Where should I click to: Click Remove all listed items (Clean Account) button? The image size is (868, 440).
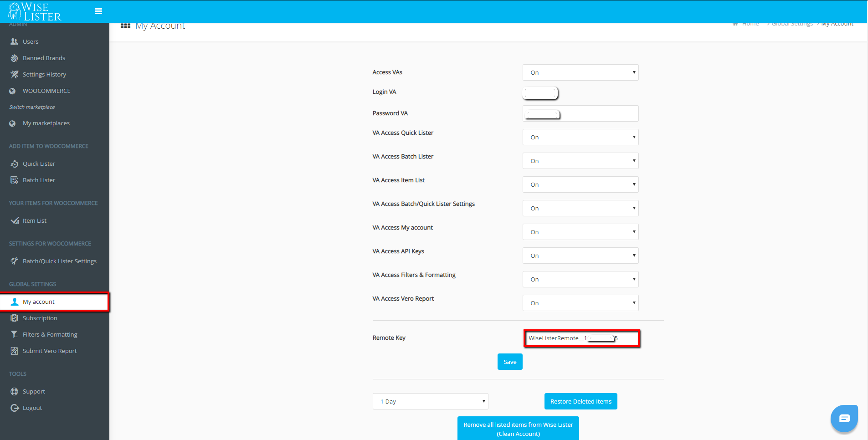[x=518, y=429]
